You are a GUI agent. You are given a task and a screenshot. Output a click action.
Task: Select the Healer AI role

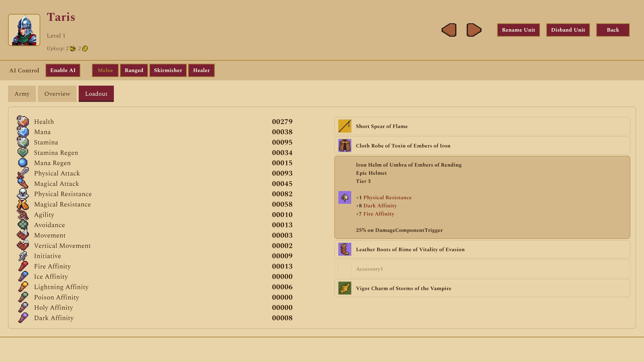(201, 70)
